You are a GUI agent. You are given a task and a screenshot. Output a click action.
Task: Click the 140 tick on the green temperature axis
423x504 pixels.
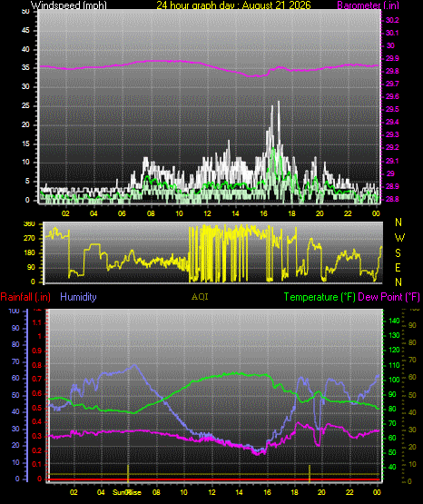point(394,321)
